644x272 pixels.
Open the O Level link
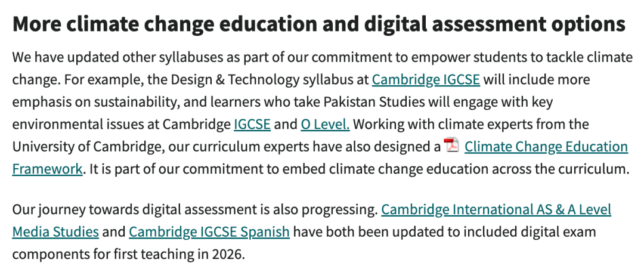tap(325, 124)
